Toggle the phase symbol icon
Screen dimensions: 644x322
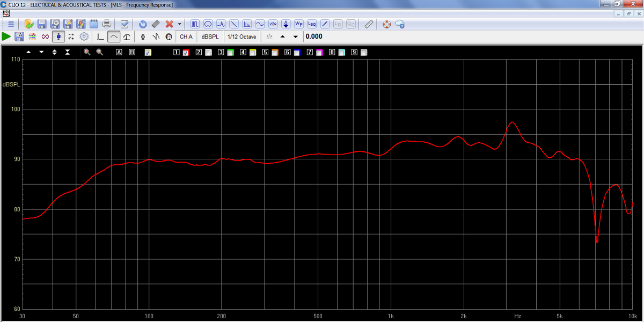[143, 36]
